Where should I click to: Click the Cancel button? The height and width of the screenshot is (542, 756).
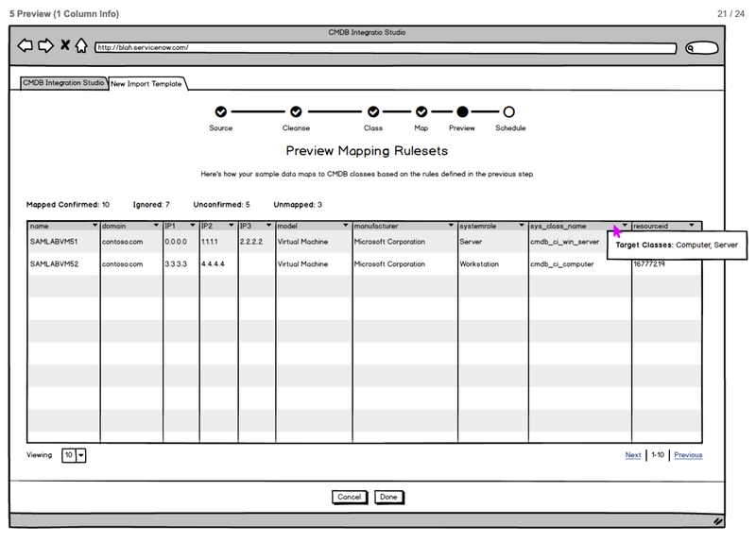pyautogui.click(x=350, y=497)
